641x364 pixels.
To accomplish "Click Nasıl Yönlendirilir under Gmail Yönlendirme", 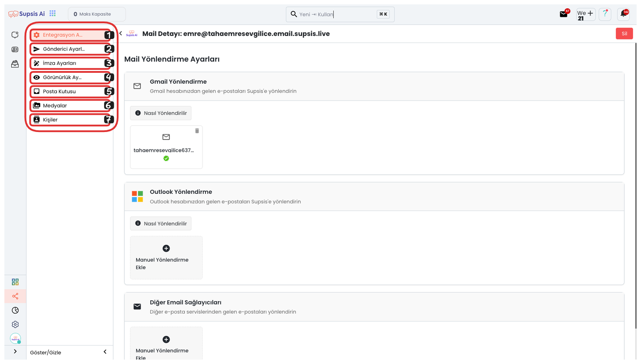I will point(161,113).
